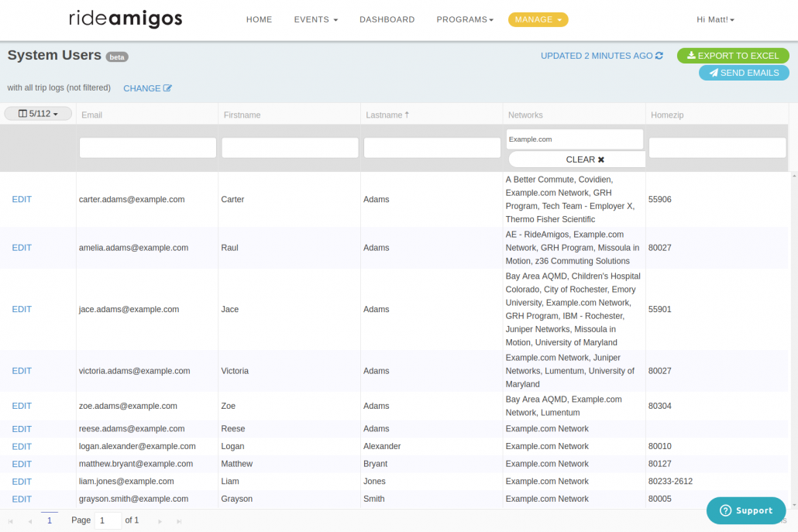Screen dimensions: 798x532
Task: Expand the PROGRAMS menu
Action: [x=465, y=19]
